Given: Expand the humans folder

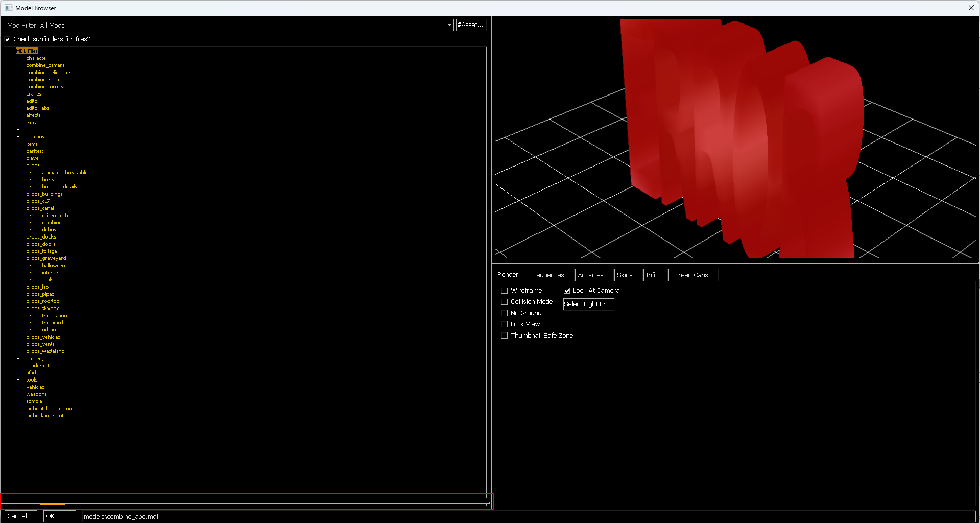Looking at the screenshot, I should (18, 137).
